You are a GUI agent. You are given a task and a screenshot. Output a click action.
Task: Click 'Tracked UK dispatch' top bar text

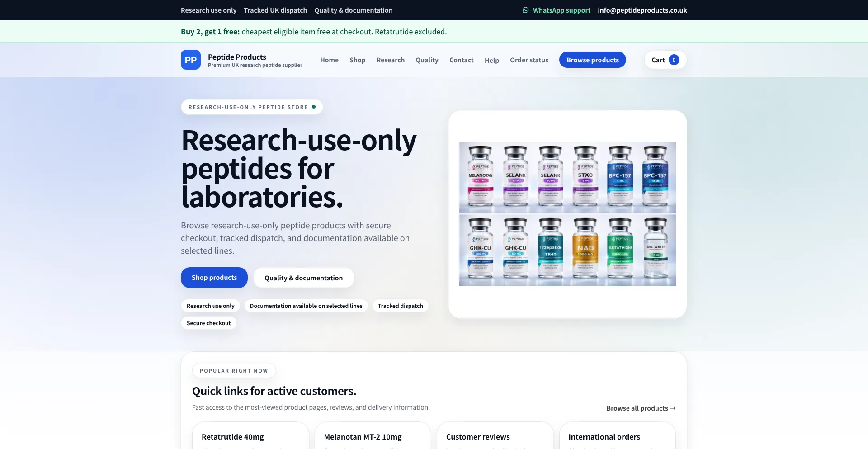(x=275, y=10)
